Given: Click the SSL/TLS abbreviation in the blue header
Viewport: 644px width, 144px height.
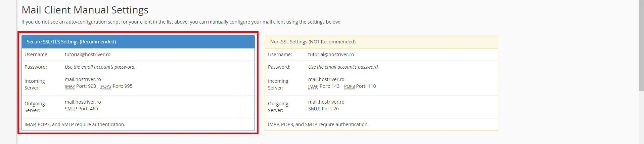Looking at the screenshot, I should click(x=51, y=42).
